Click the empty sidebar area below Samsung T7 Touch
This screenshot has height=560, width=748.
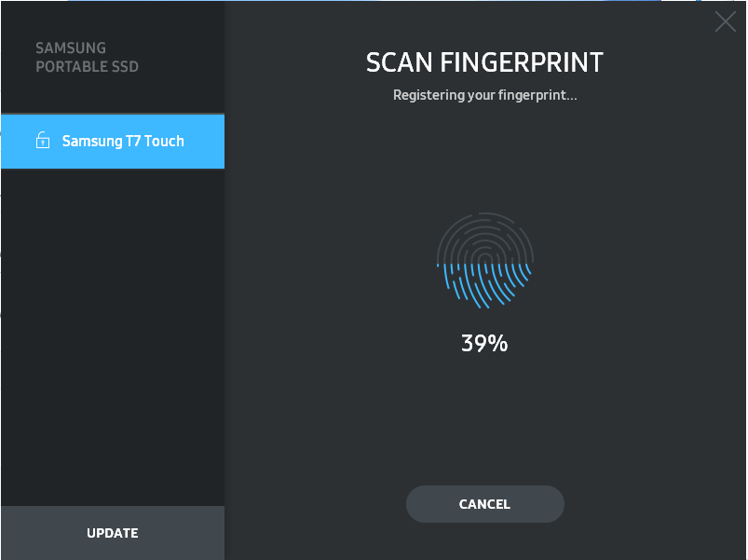click(113, 335)
